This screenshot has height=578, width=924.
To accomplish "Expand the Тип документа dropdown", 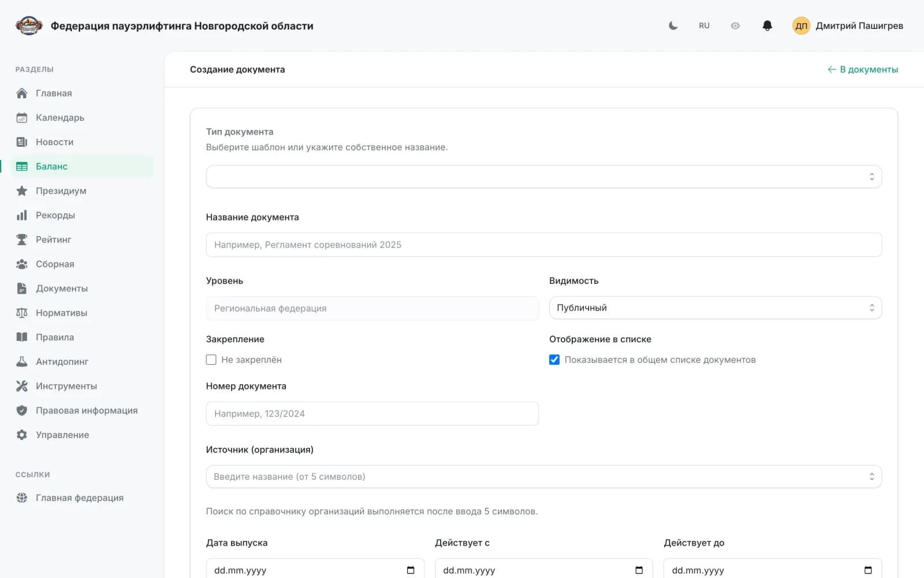I will click(543, 177).
